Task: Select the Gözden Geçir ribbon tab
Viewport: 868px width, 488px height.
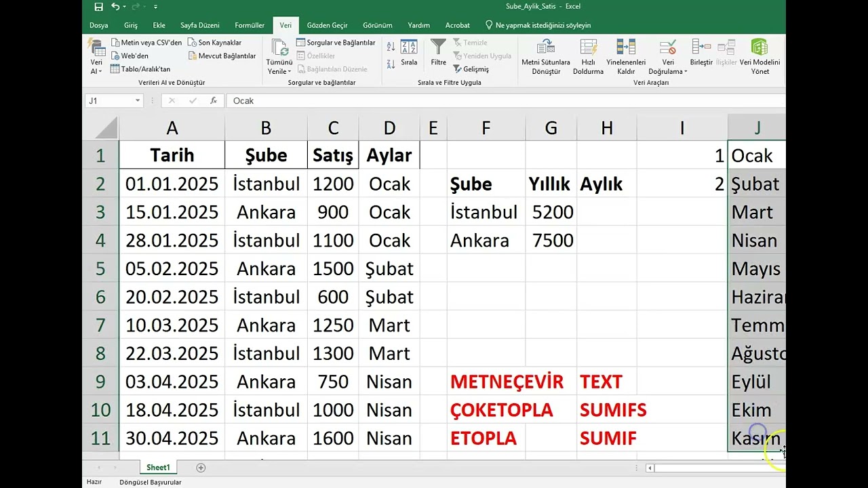Action: (327, 25)
